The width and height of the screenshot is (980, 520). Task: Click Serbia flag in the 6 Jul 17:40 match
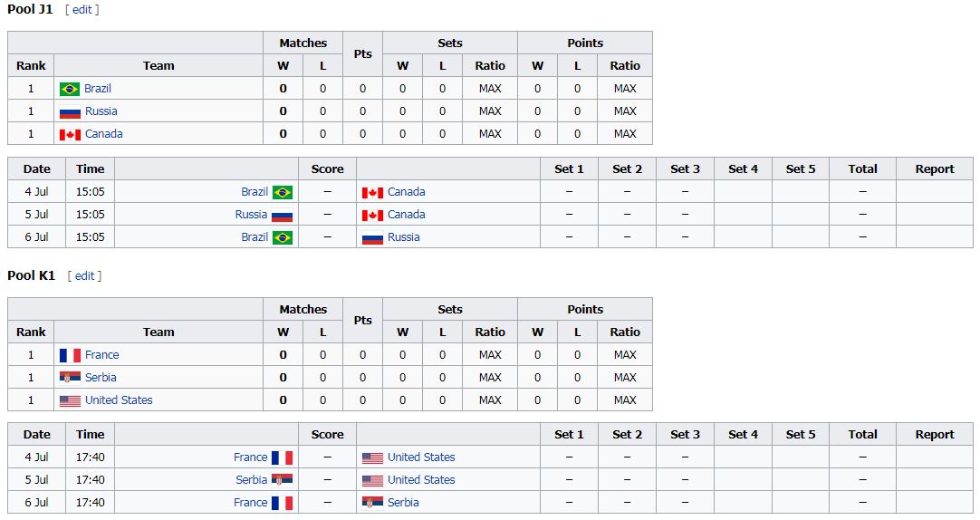(372, 503)
